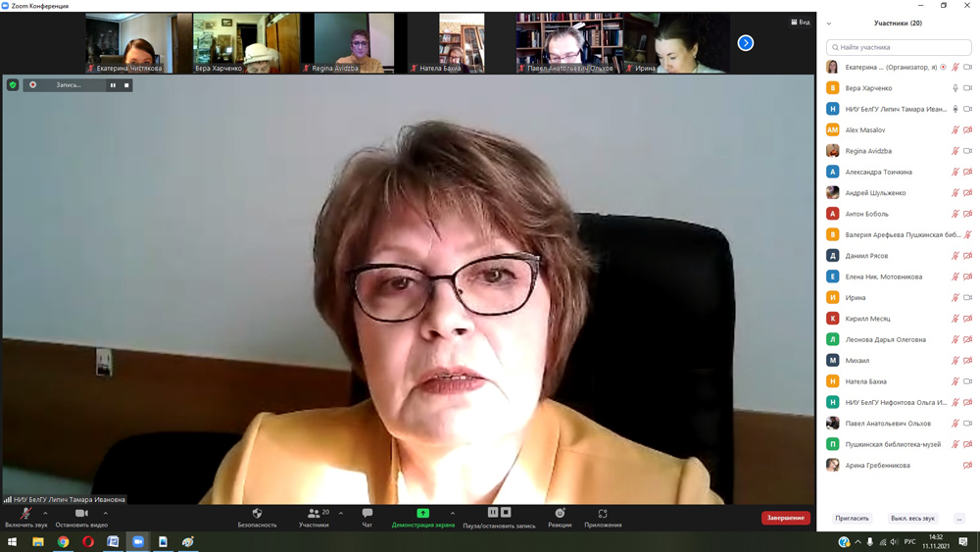Image resolution: width=980 pixels, height=552 pixels.
Task: Select participant Пушкинская библиотека-музей
Action: point(898,444)
